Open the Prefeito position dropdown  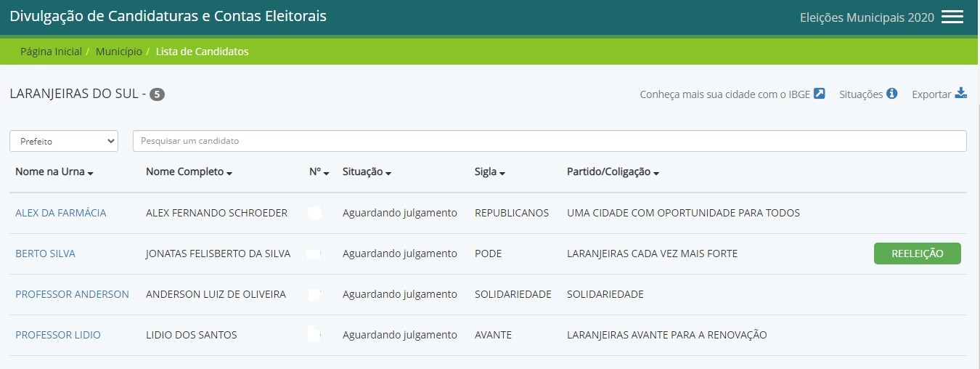64,141
